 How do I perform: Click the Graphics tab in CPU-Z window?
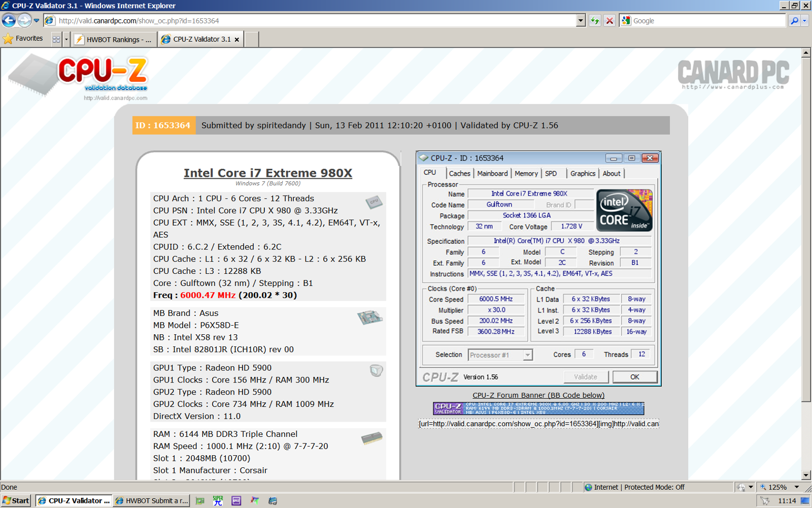pyautogui.click(x=583, y=173)
